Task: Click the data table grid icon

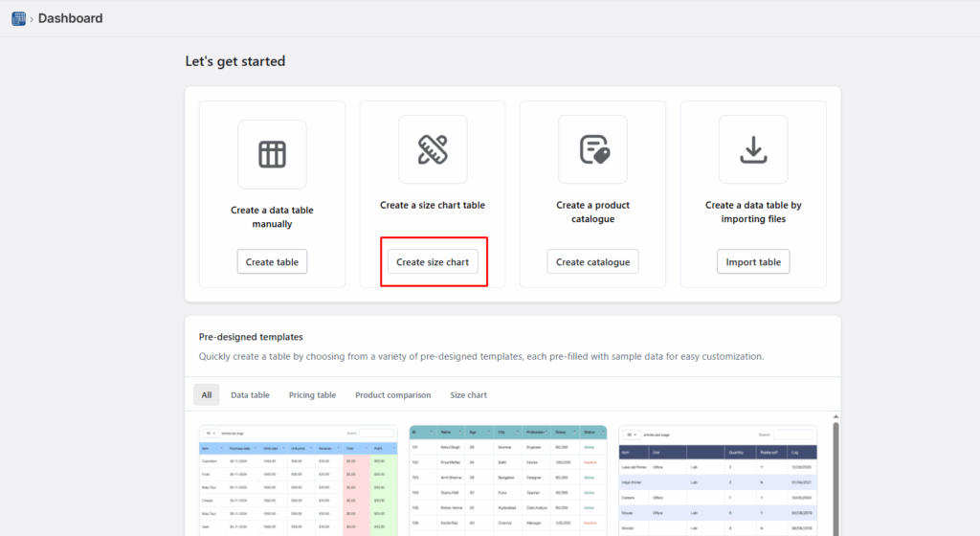Action: [x=272, y=154]
